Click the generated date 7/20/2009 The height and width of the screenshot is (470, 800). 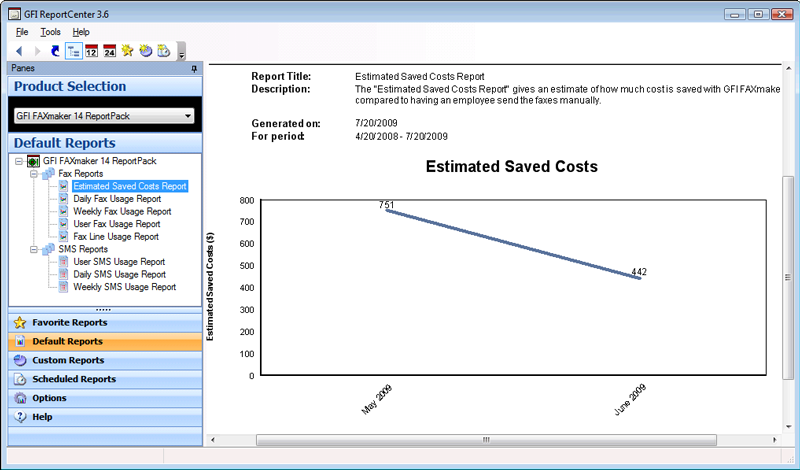pos(376,123)
